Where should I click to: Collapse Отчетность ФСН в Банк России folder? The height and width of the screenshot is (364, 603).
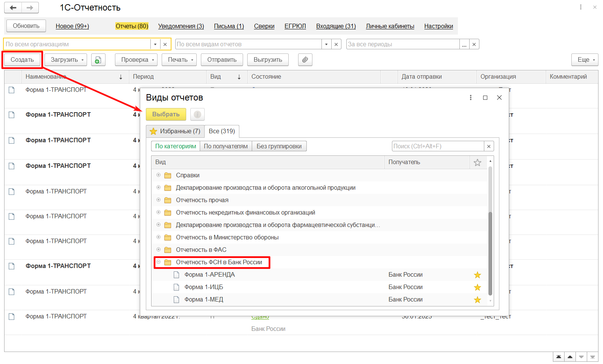(159, 262)
